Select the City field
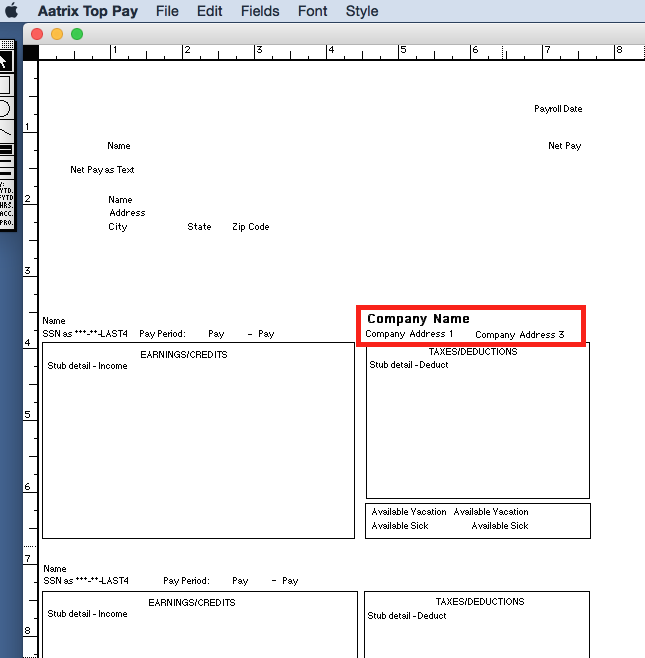Screen dimensions: 645x658 (118, 227)
